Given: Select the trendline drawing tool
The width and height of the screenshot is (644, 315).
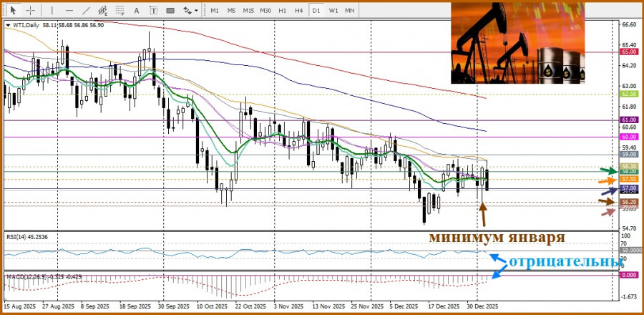Looking at the screenshot, I should 87,11.
